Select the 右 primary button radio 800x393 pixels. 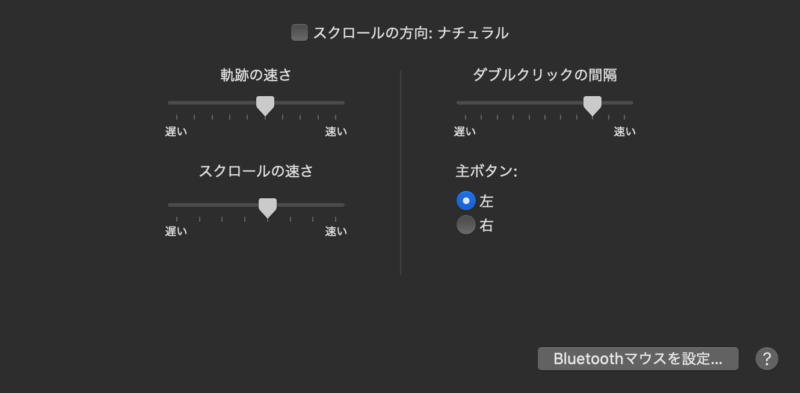(466, 225)
